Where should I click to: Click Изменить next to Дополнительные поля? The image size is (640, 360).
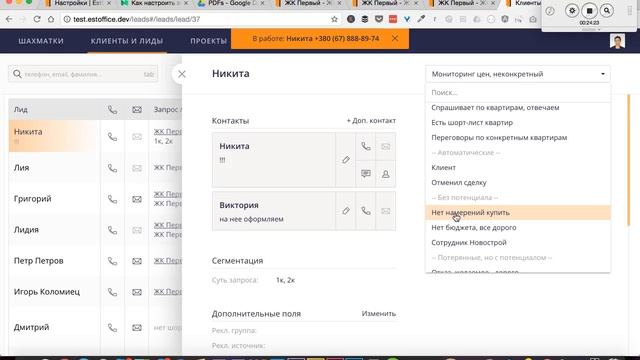point(378,313)
